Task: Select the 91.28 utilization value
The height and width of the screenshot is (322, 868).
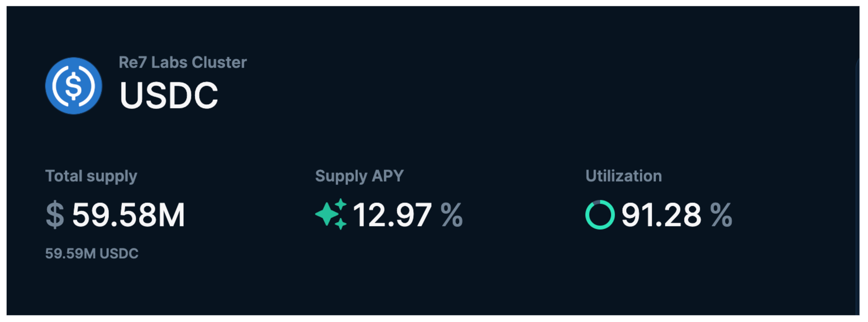Action: click(661, 215)
